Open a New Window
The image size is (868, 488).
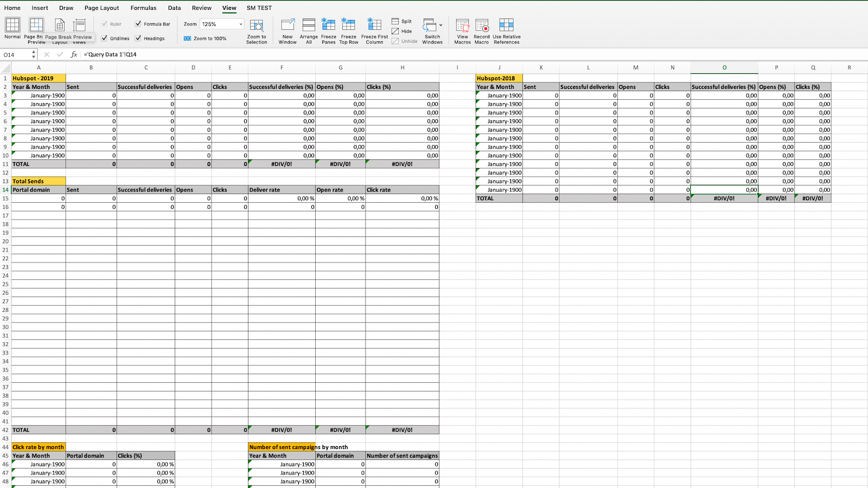coord(288,30)
